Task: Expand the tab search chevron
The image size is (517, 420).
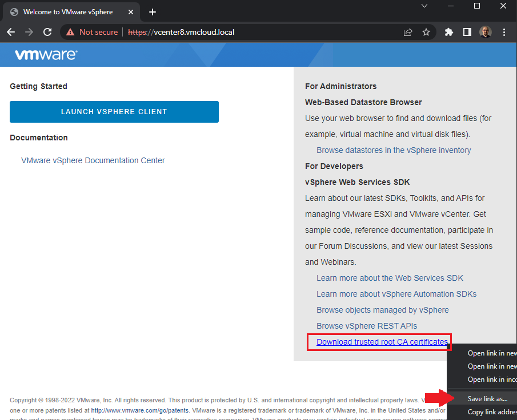Action: (x=424, y=6)
